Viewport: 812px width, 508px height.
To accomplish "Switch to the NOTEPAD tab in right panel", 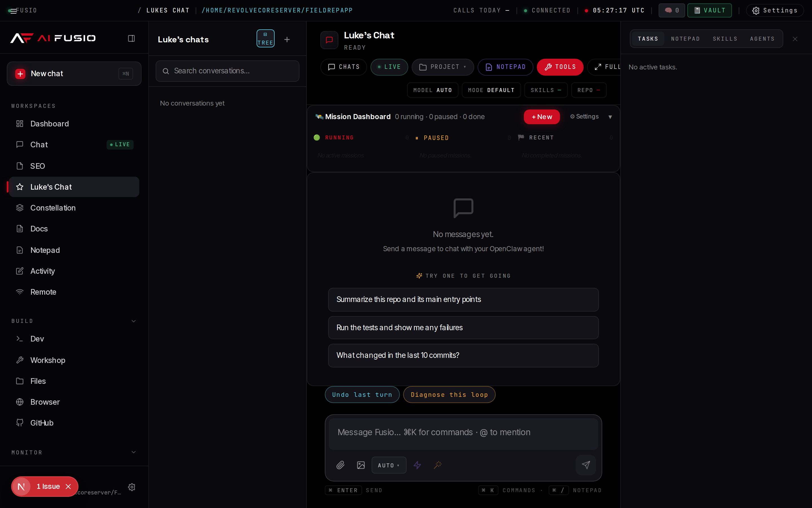I will tap(685, 39).
